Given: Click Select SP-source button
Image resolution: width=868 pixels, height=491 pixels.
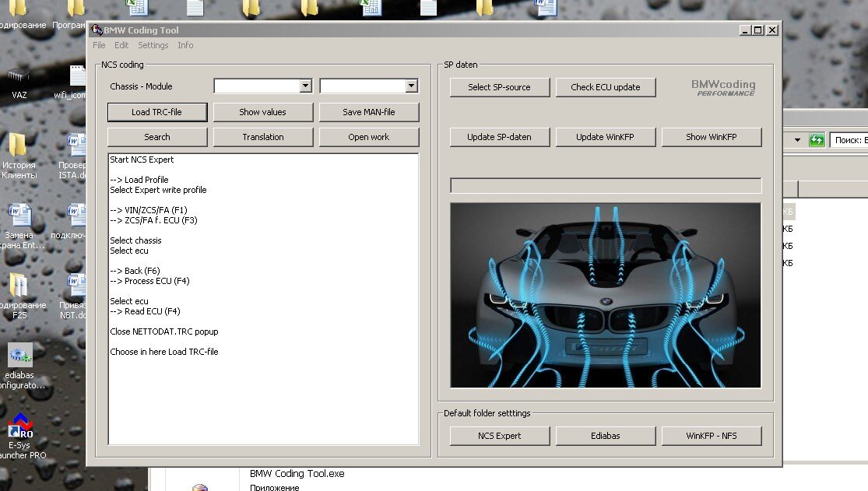Looking at the screenshot, I should pyautogui.click(x=499, y=87).
